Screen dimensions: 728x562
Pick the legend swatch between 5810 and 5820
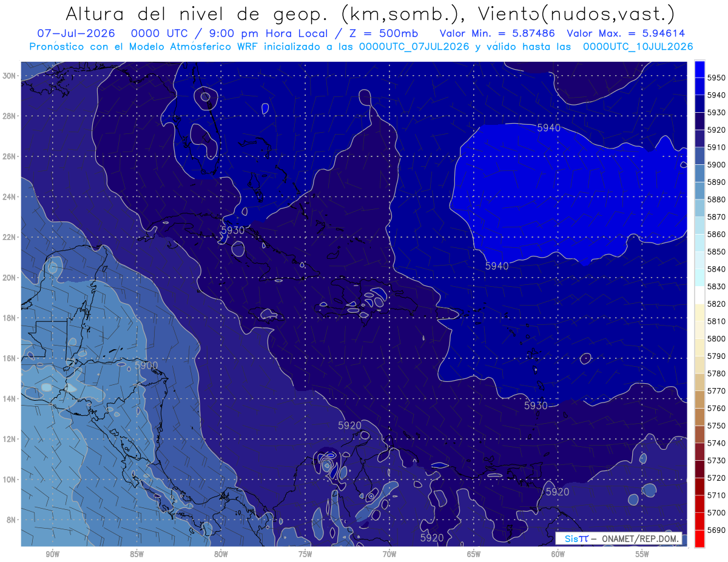(x=699, y=312)
